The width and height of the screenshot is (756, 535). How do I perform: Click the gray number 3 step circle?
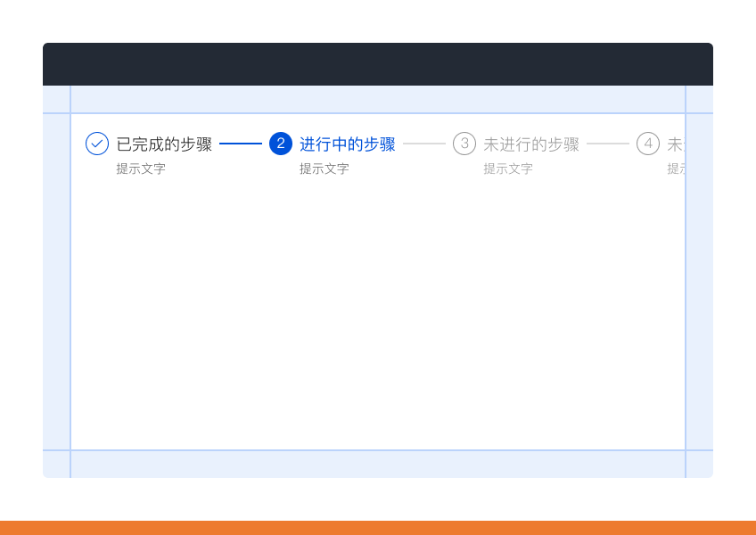(x=464, y=144)
